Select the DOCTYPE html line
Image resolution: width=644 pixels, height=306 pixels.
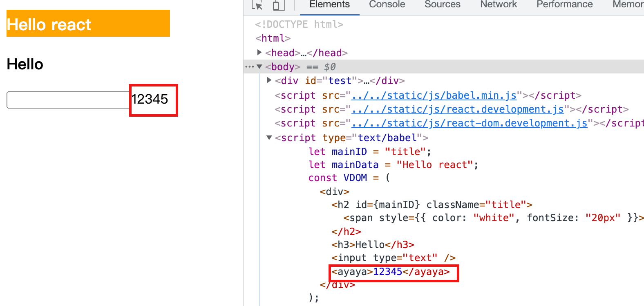click(x=299, y=24)
